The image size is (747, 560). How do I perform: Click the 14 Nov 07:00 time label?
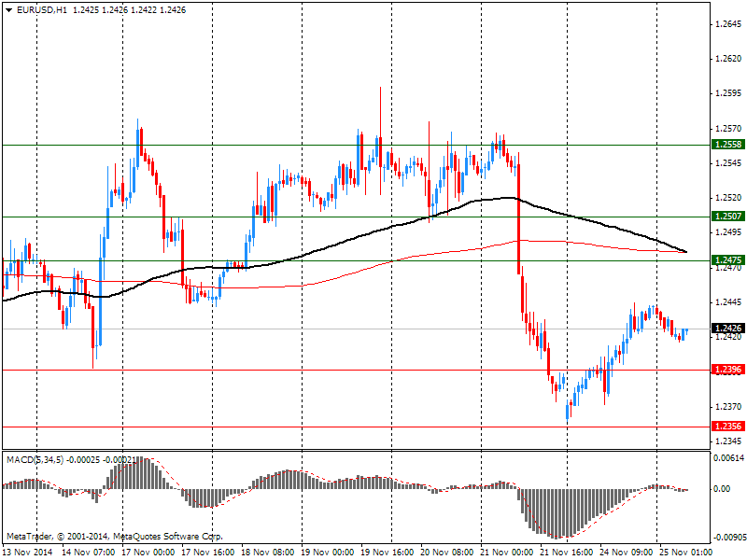tap(89, 553)
